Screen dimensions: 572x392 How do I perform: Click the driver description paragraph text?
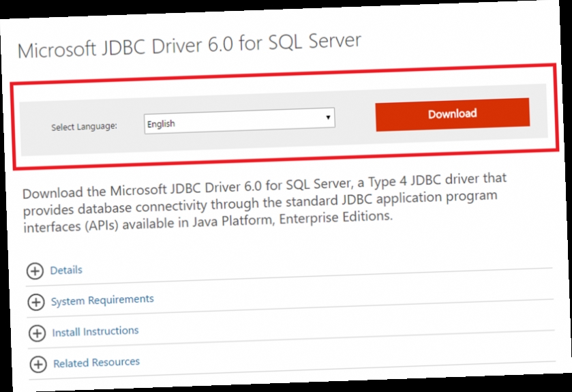click(x=265, y=203)
